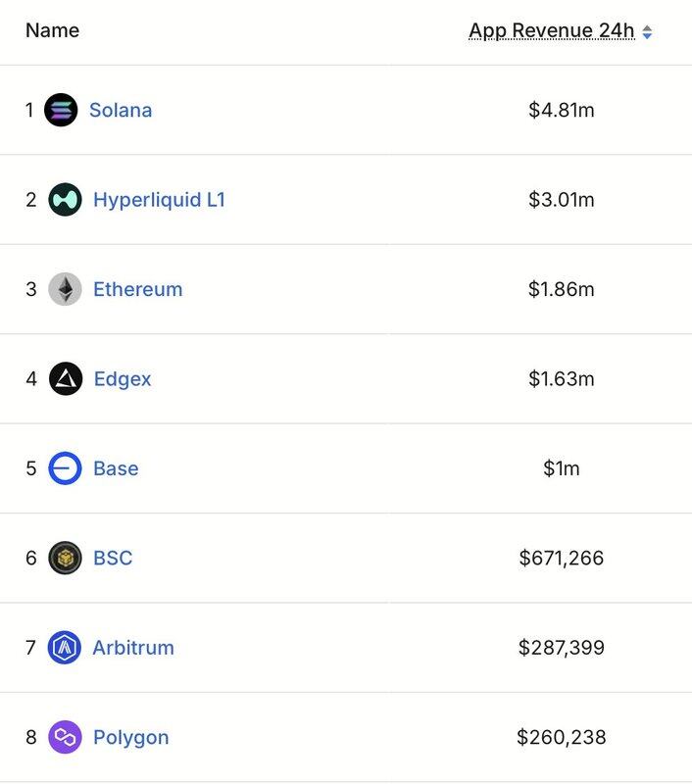This screenshot has height=784, width=692.
Task: Click the Edgex triangle logo icon
Action: click(x=65, y=378)
